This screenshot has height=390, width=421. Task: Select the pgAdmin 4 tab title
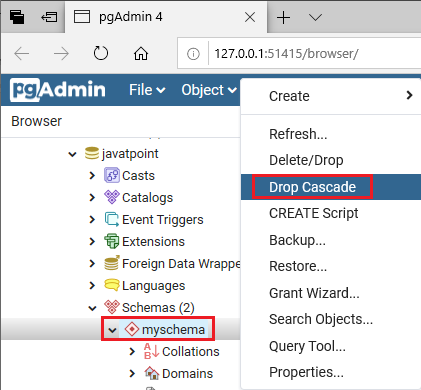tap(131, 17)
